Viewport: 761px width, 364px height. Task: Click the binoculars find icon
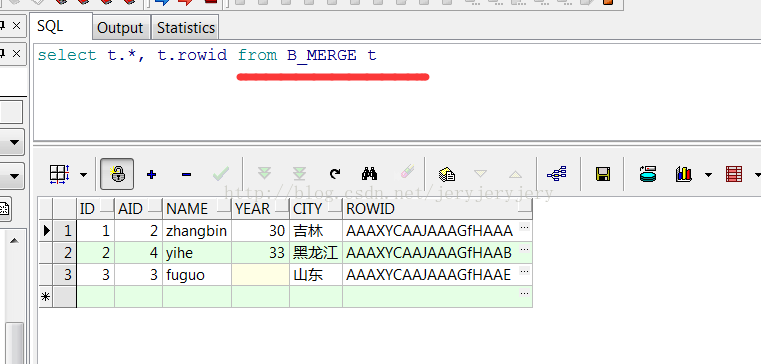click(x=370, y=173)
